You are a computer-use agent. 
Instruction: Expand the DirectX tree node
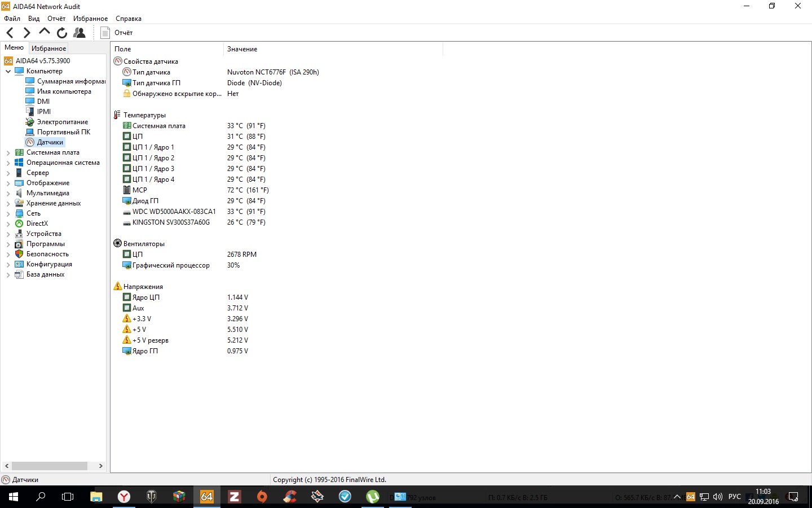click(8, 224)
